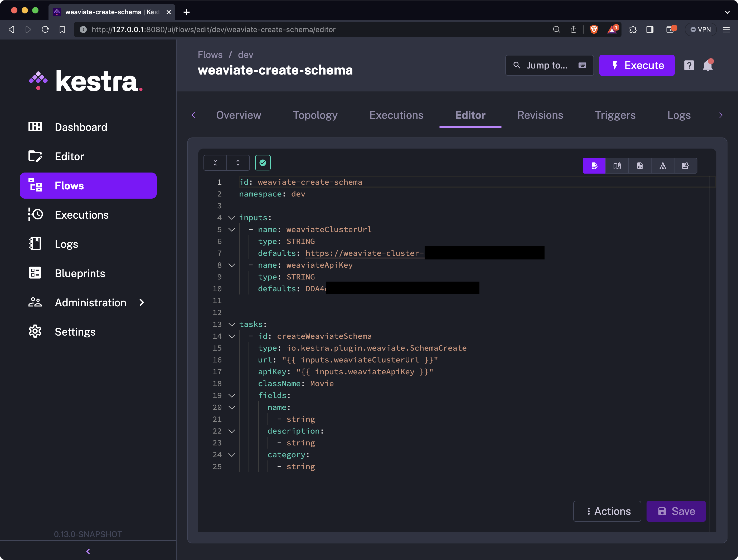Collapse the createWeaviateSchema task fold
Screen dimensions: 738x560
pos(232,336)
